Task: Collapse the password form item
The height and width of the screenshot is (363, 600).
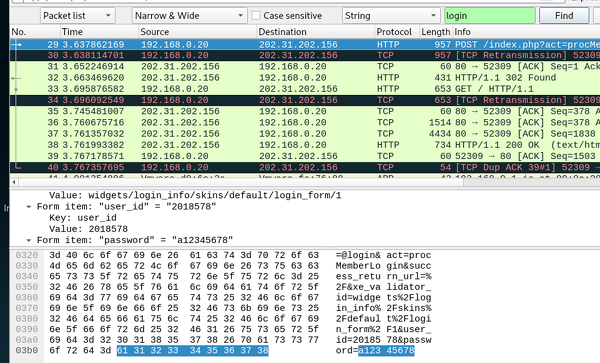Action: coord(28,241)
